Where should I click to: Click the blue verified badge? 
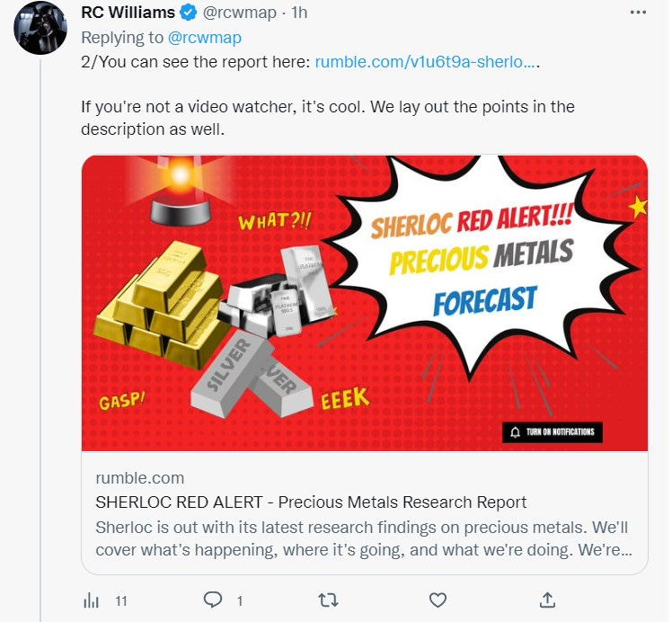[x=188, y=13]
